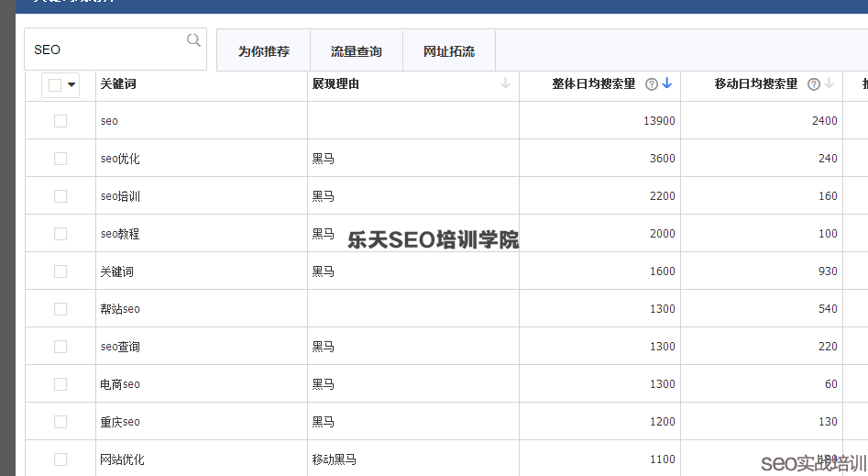Click the 930 mobile volume value
868x476 pixels.
click(x=829, y=271)
